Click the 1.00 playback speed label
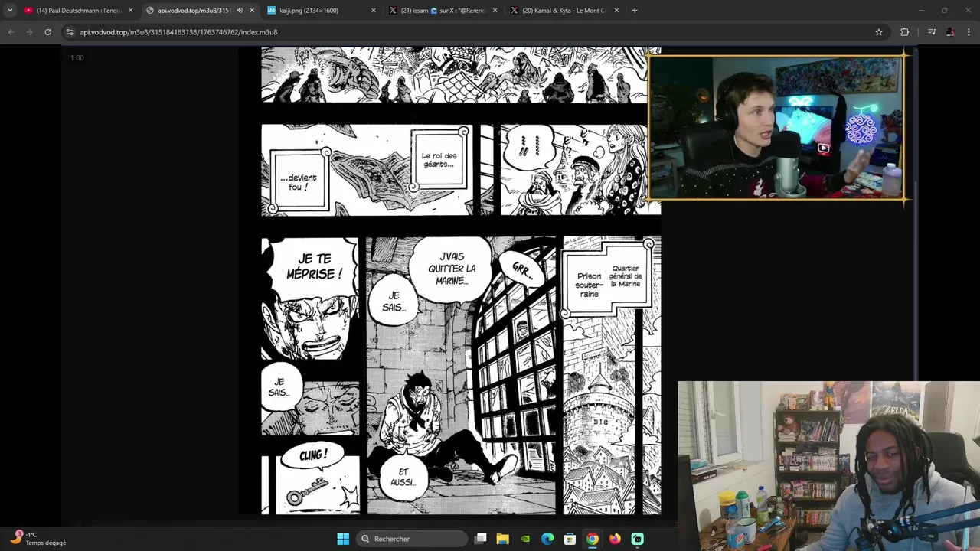This screenshot has width=980, height=551. pos(77,57)
